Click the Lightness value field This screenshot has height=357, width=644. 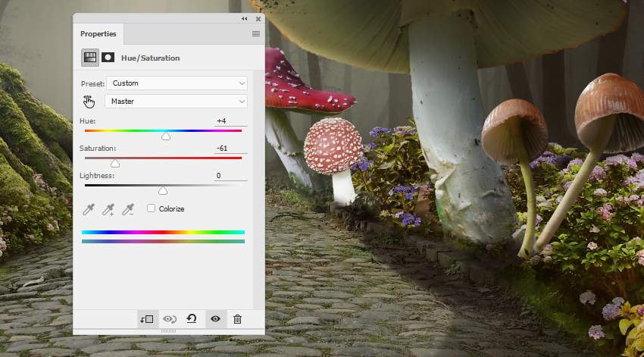pos(231,175)
